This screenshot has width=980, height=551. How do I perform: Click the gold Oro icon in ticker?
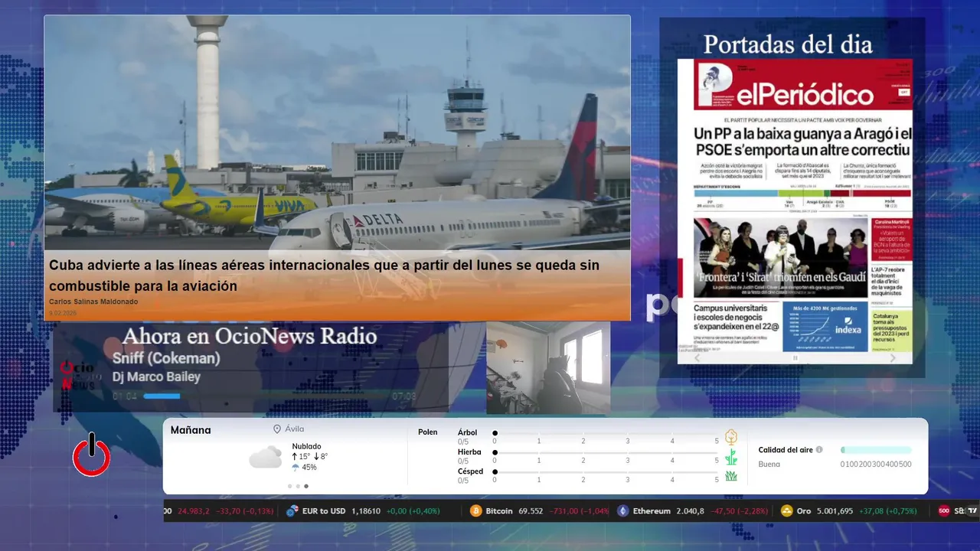[x=786, y=511]
